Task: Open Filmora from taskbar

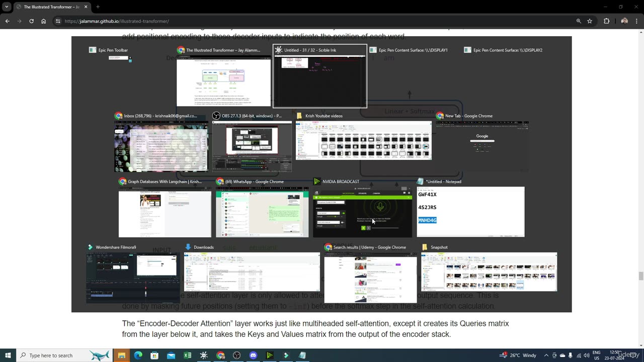Action: [x=286, y=355]
